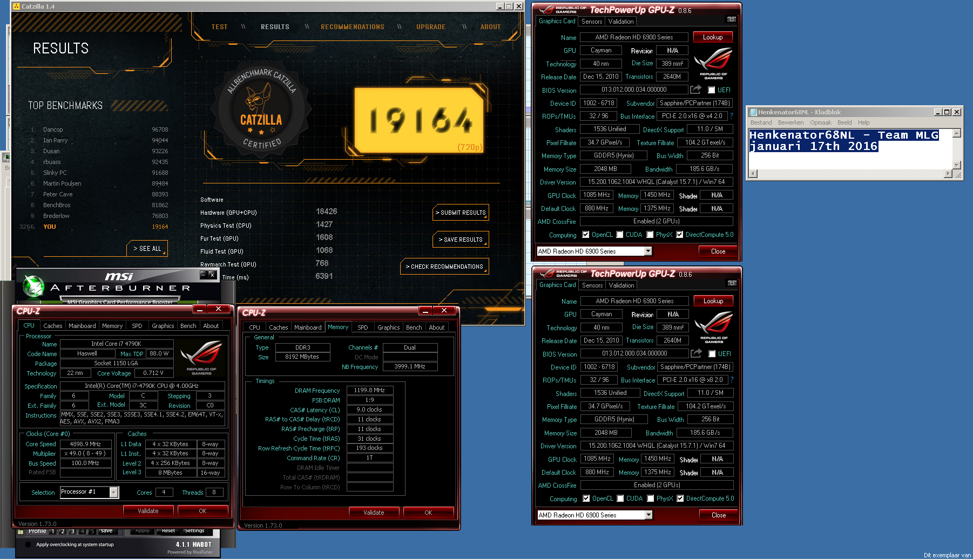This screenshot has width=973, height=560.
Task: Minimize the Catzilla window
Action: tap(500, 6)
